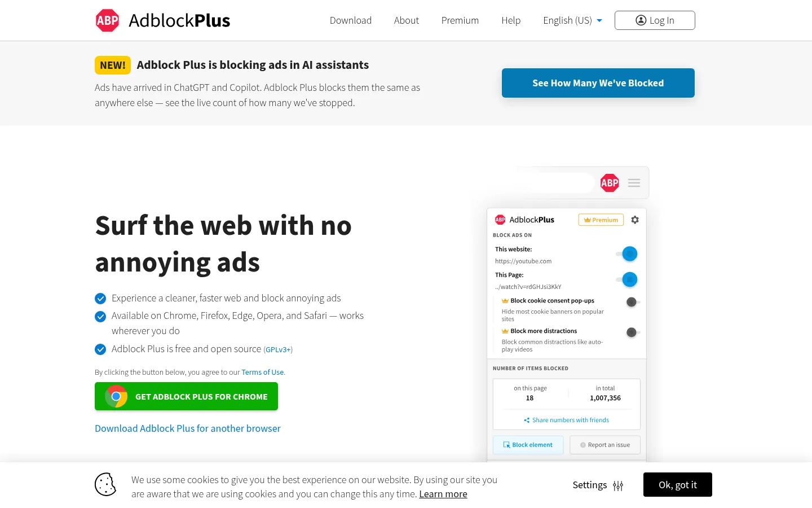The height and width of the screenshot is (508, 812).
Task: Click the https://youtube.com URL text
Action: [x=523, y=261]
